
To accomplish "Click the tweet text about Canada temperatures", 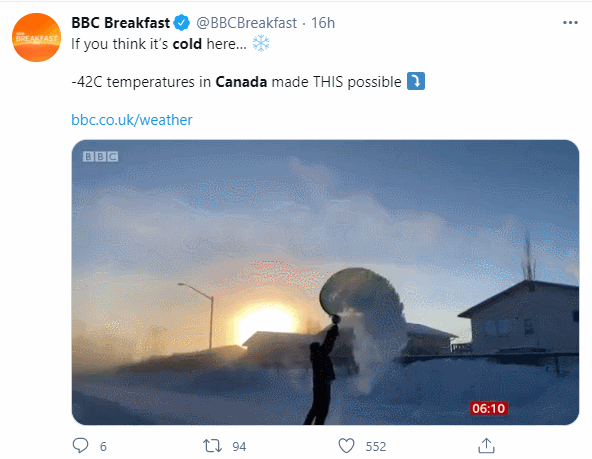I will coord(236,82).
